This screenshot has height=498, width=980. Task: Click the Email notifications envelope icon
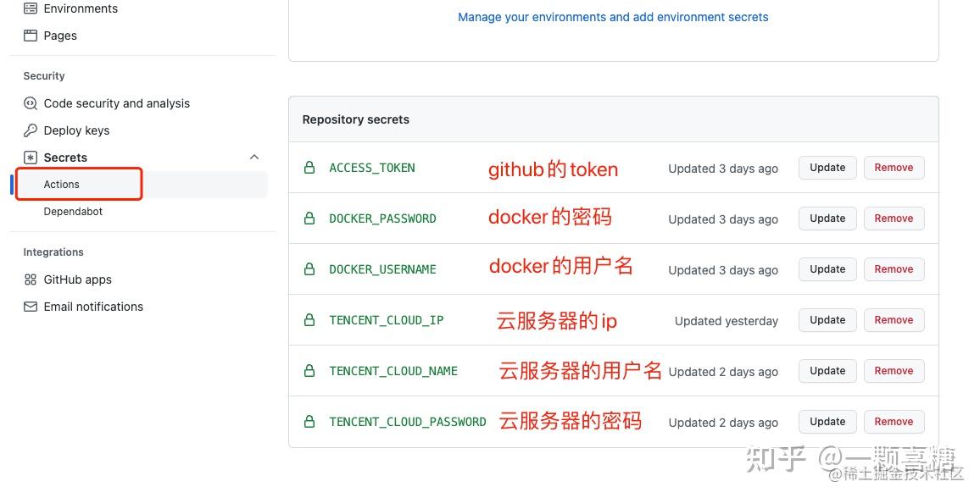pos(31,306)
